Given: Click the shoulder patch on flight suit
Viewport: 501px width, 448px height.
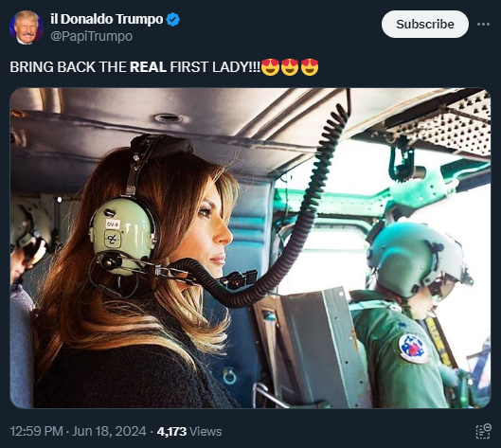Looking at the screenshot, I should (x=413, y=348).
